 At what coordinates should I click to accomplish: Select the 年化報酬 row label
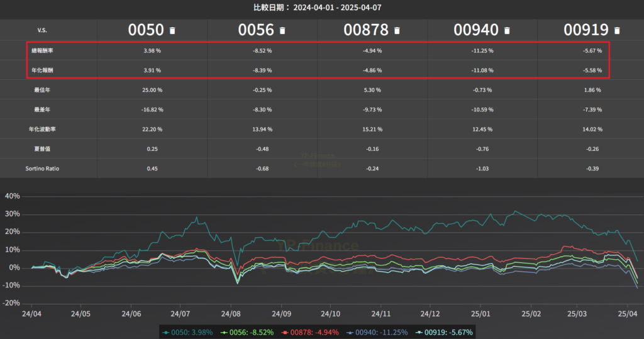click(x=42, y=70)
